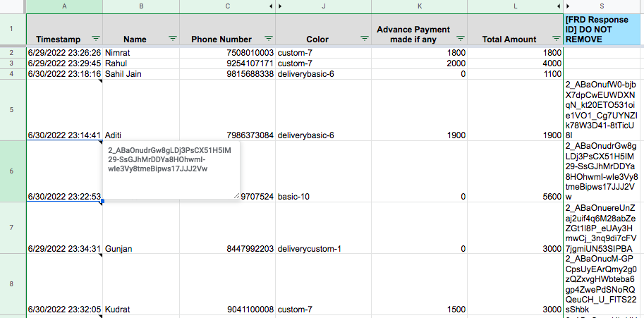
Task: Click the Phone Number header cell
Action: coord(228,29)
